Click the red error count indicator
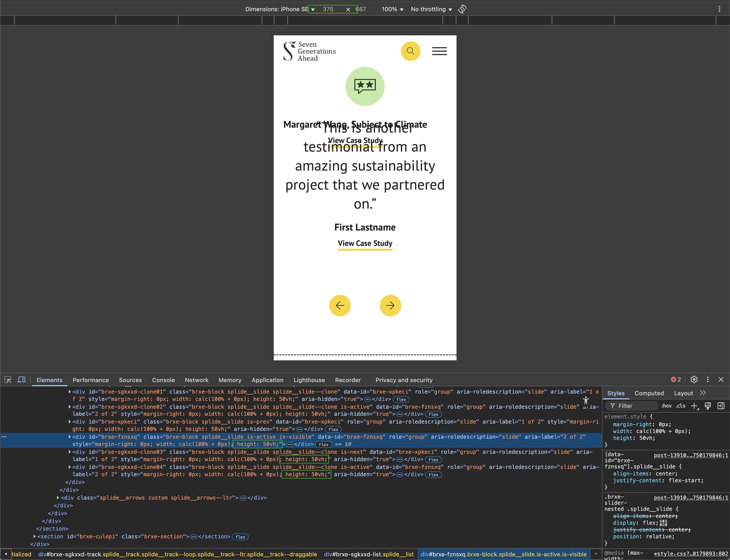This screenshot has height=560, width=730. (x=676, y=380)
